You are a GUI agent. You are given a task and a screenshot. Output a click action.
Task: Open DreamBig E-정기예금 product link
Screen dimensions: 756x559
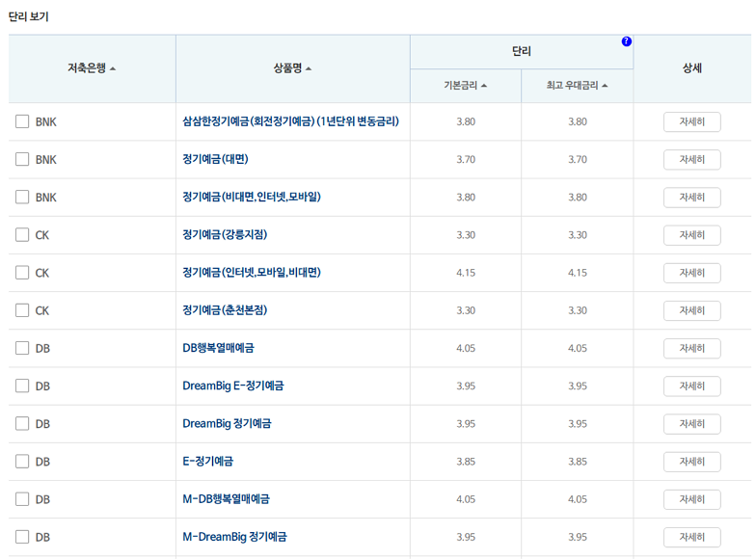point(233,386)
